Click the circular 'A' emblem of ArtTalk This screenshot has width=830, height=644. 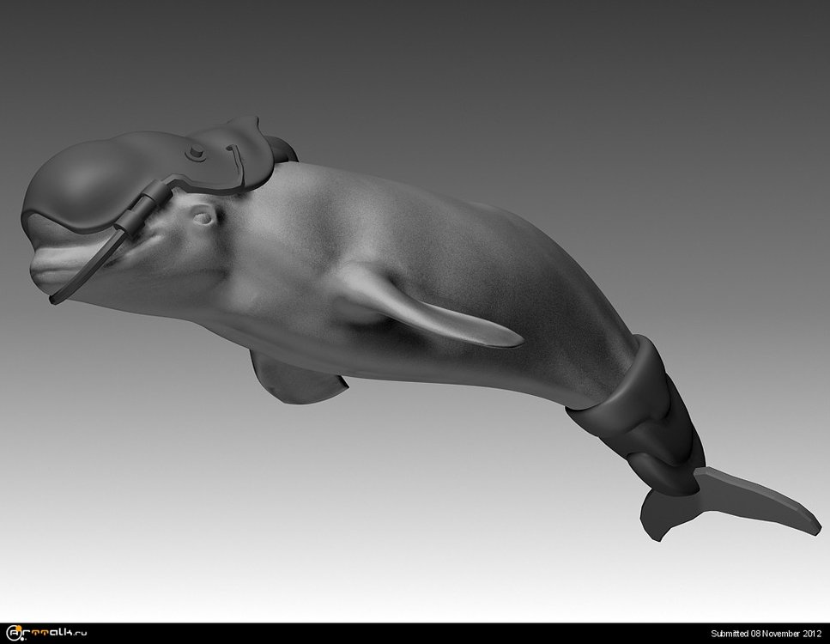click(13, 632)
